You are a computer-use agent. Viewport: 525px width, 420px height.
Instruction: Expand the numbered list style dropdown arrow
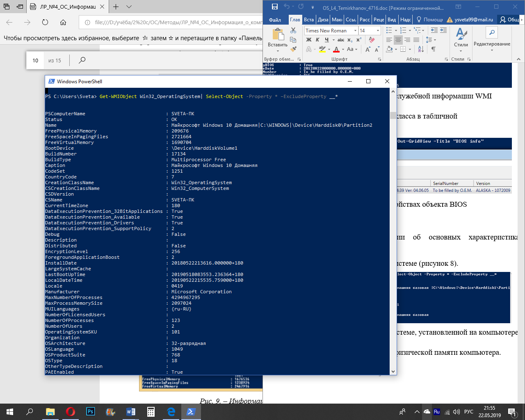(x=410, y=30)
